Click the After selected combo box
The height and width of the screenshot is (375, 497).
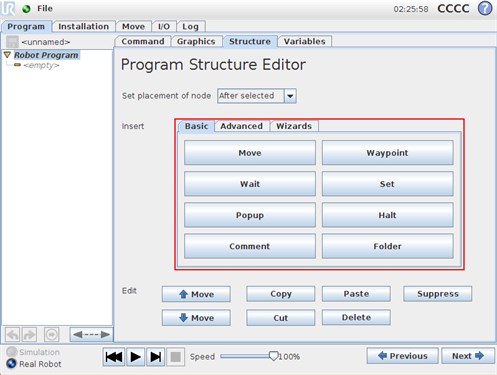click(256, 96)
